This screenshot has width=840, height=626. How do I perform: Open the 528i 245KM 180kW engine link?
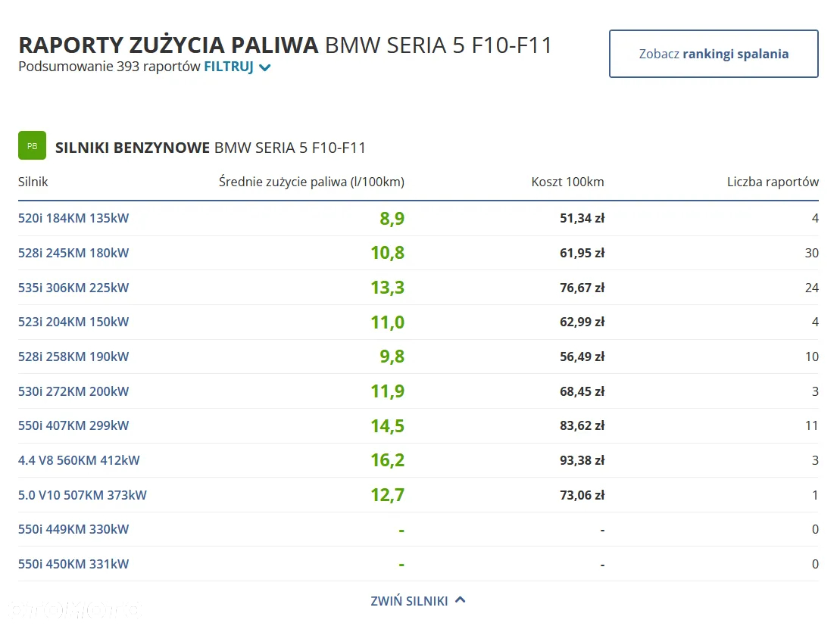point(73,253)
